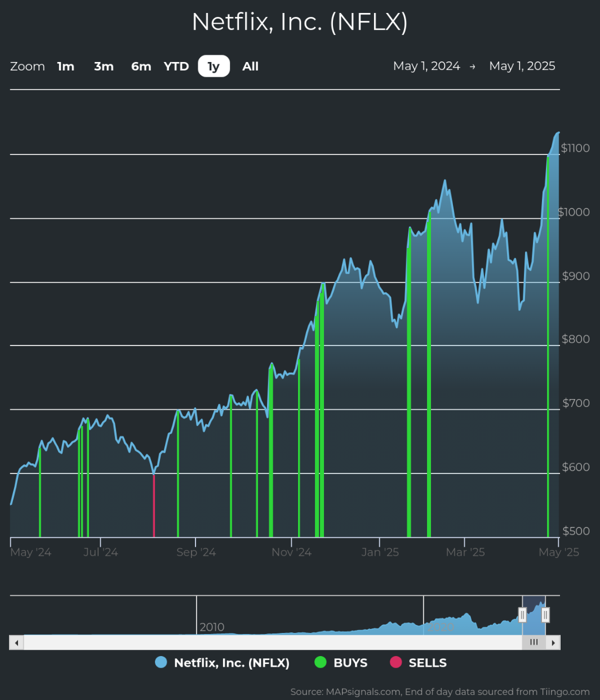Image resolution: width=600 pixels, height=700 pixels.
Task: Grab the left navigator range handle
Action: pos(522,614)
